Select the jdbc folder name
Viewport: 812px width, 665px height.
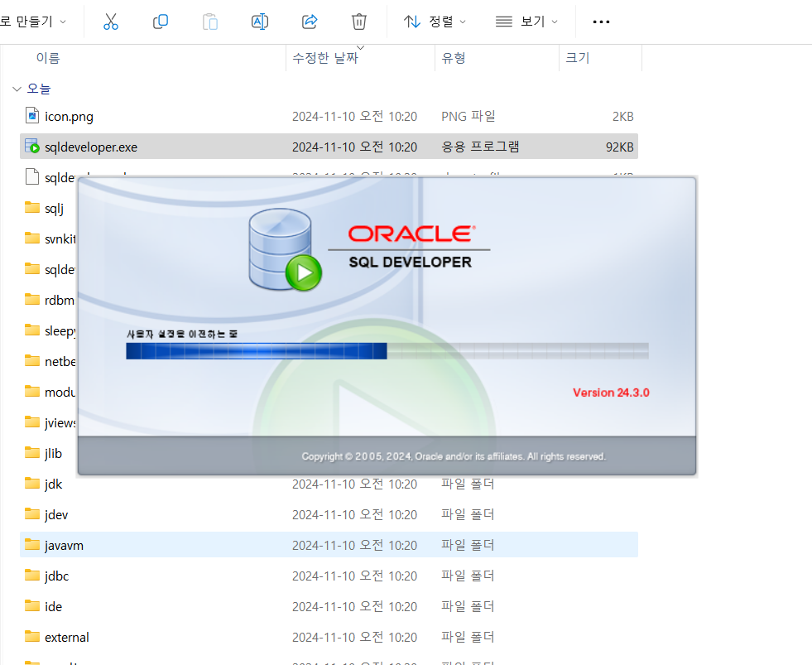pos(56,576)
